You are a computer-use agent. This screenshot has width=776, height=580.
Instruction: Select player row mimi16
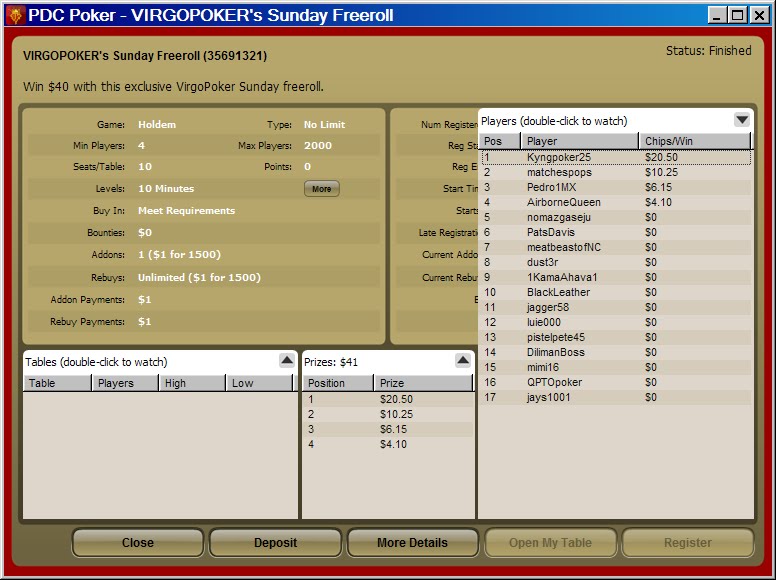pos(616,367)
